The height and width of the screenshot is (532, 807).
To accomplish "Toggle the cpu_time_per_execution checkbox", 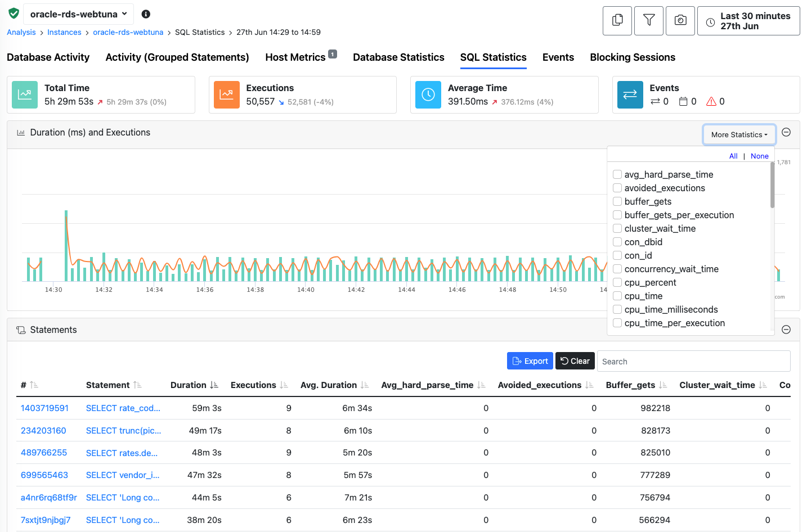I will [x=617, y=323].
